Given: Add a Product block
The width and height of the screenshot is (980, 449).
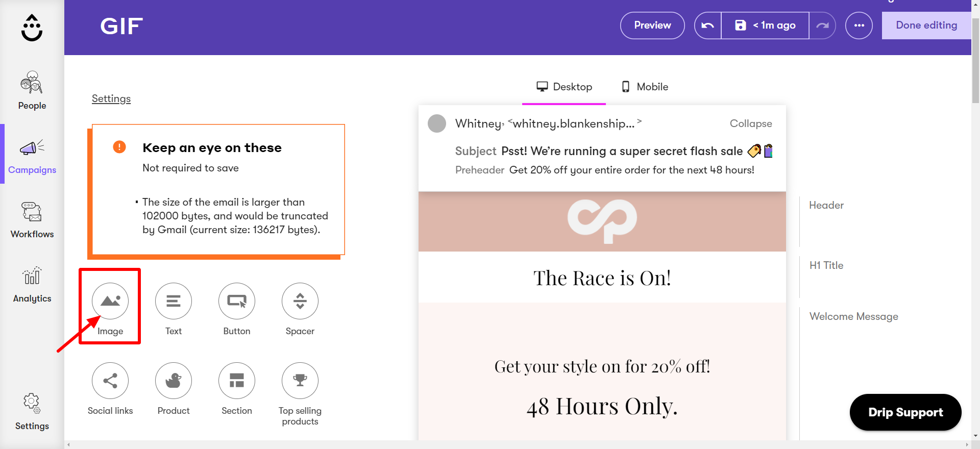Looking at the screenshot, I should [173, 381].
